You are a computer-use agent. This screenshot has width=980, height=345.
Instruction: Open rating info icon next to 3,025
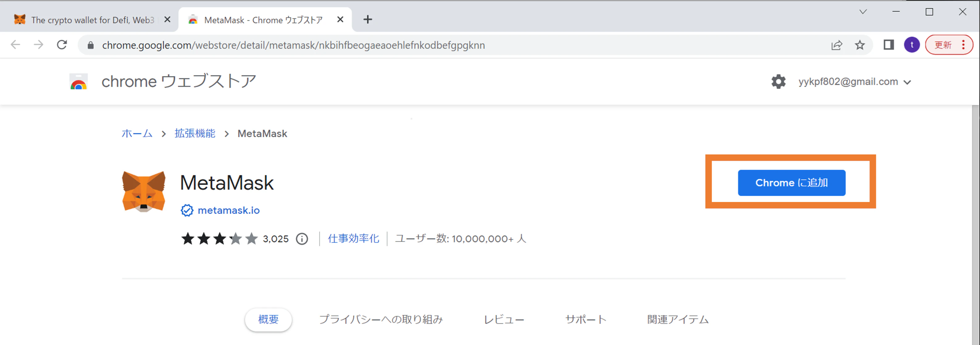(x=302, y=239)
